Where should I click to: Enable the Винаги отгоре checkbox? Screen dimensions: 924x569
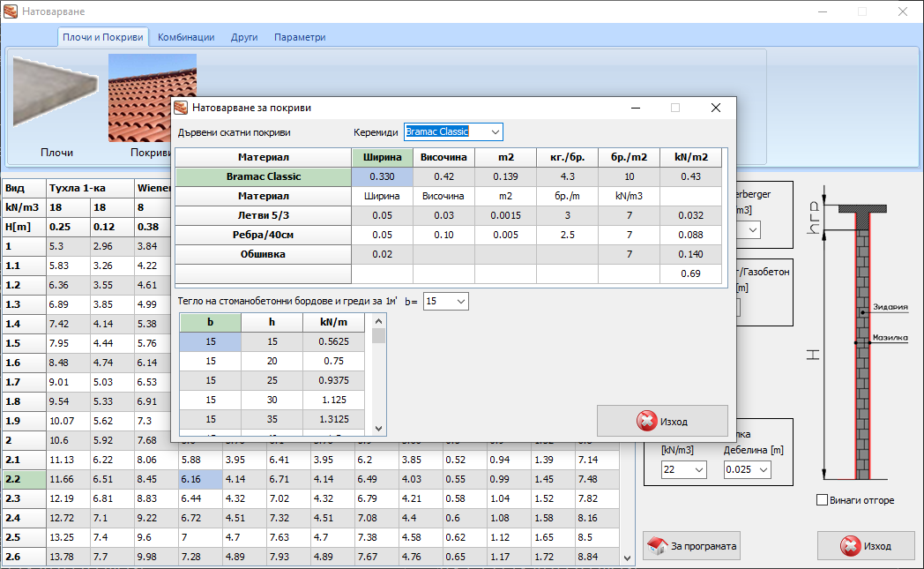[823, 500]
